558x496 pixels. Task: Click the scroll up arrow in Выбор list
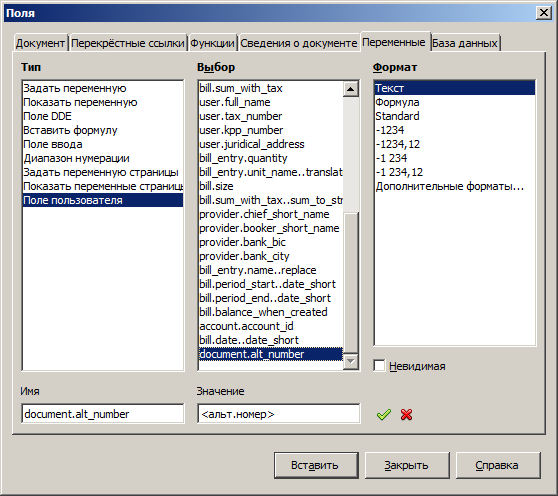click(351, 89)
